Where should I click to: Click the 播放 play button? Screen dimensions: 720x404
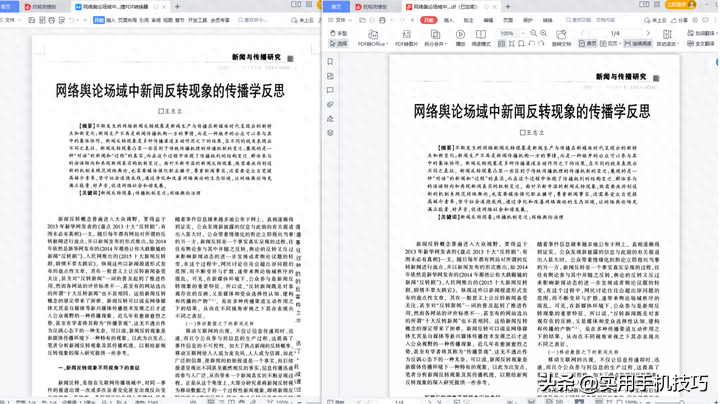pos(460,38)
